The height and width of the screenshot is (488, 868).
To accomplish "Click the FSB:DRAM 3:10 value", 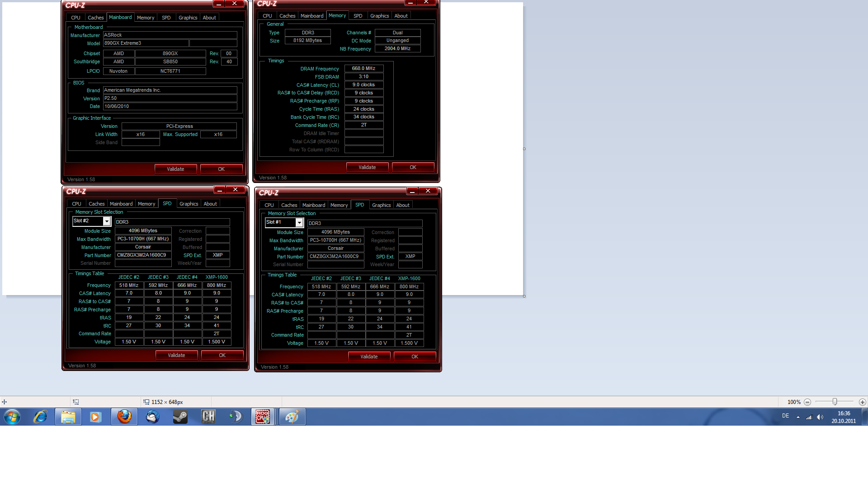I will (364, 76).
